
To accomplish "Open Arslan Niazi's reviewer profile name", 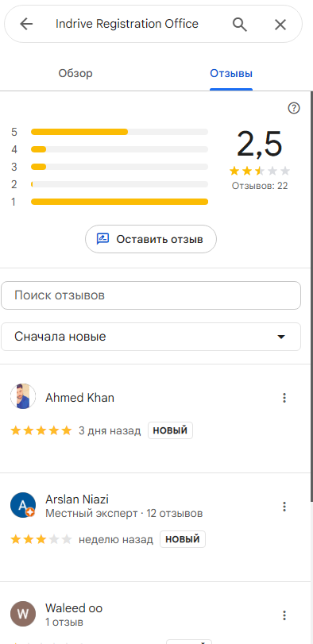I will 77,499.
